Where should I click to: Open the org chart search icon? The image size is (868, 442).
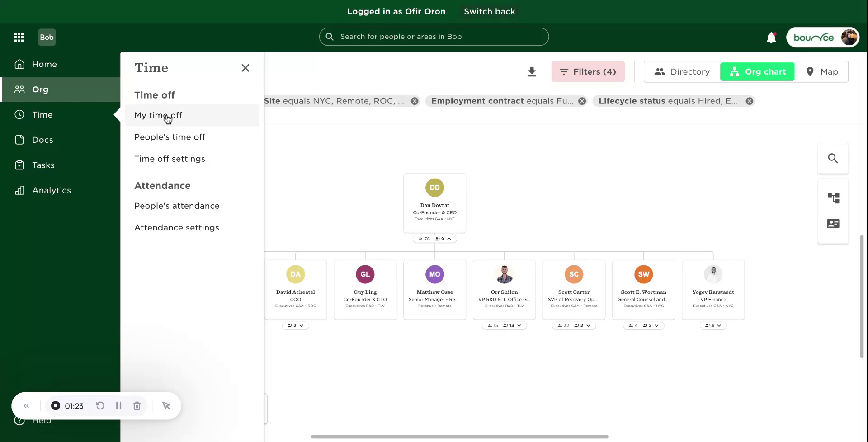coord(833,158)
